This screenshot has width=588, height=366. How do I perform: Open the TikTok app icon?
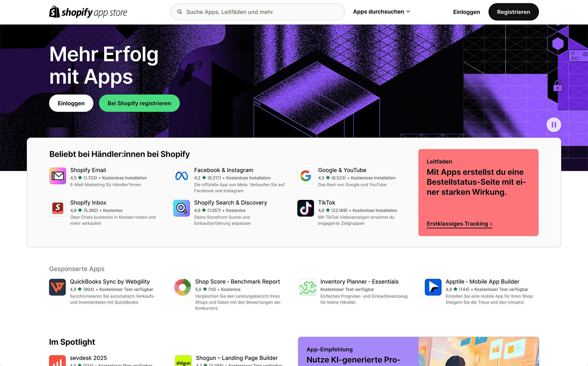[x=305, y=208]
